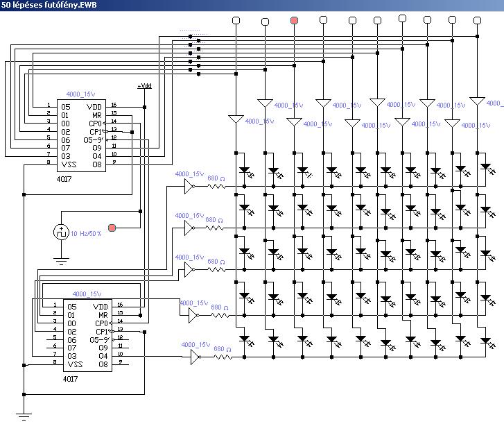Image resolution: width=504 pixels, height=424 pixels.
Task: Click the VDD pin label on the lower 4017
Action: (101, 307)
